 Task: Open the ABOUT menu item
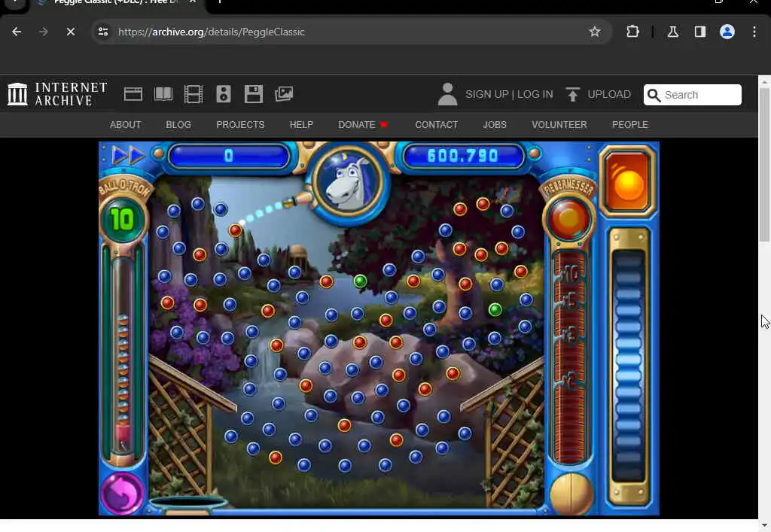click(126, 125)
